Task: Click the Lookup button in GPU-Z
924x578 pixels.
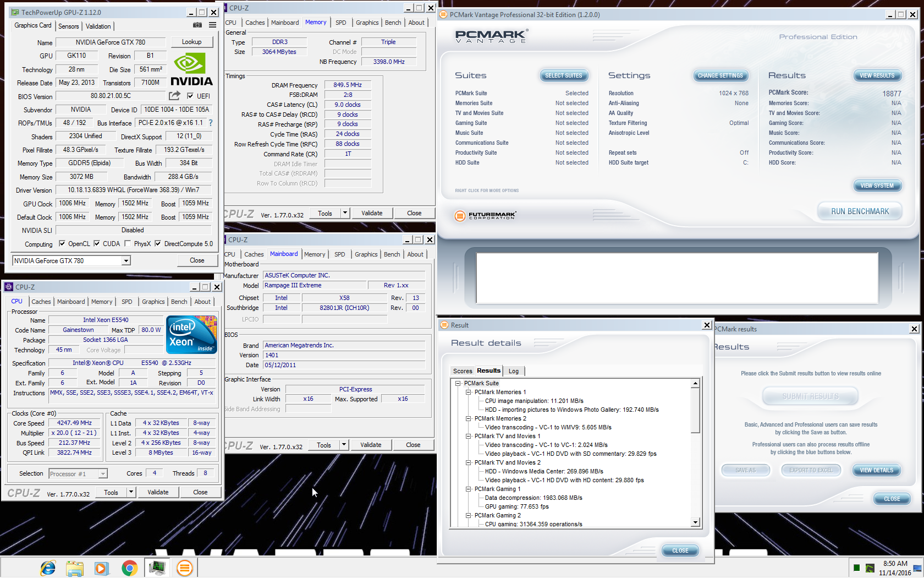Action: [191, 42]
